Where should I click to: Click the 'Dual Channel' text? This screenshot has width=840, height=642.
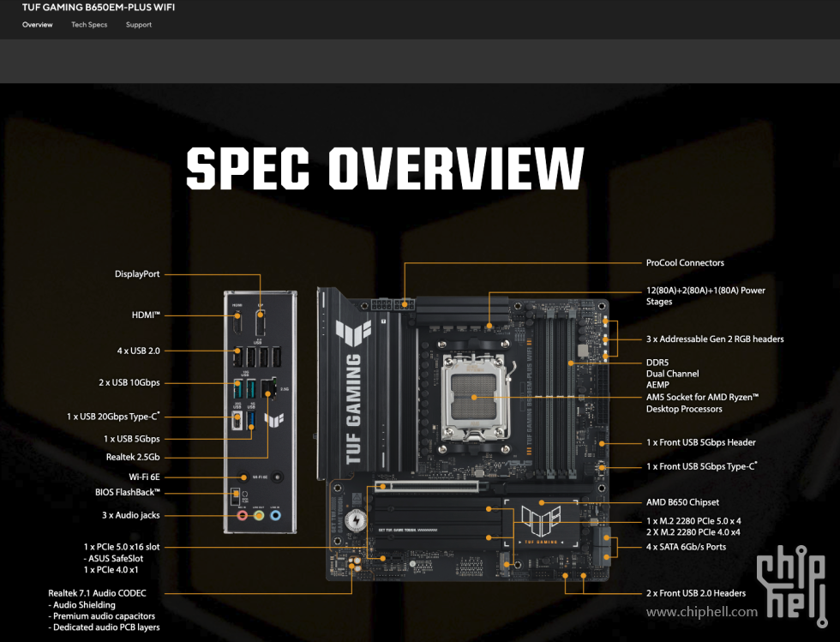coord(672,374)
